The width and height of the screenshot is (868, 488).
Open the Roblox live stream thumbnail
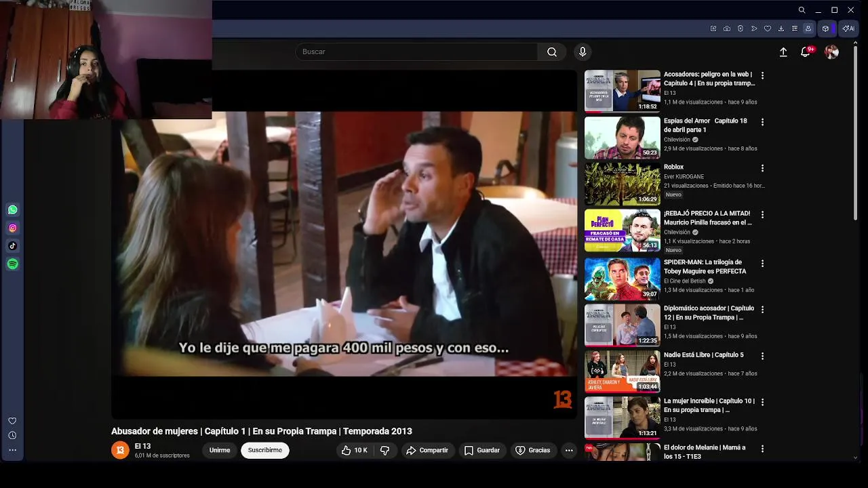pos(623,184)
